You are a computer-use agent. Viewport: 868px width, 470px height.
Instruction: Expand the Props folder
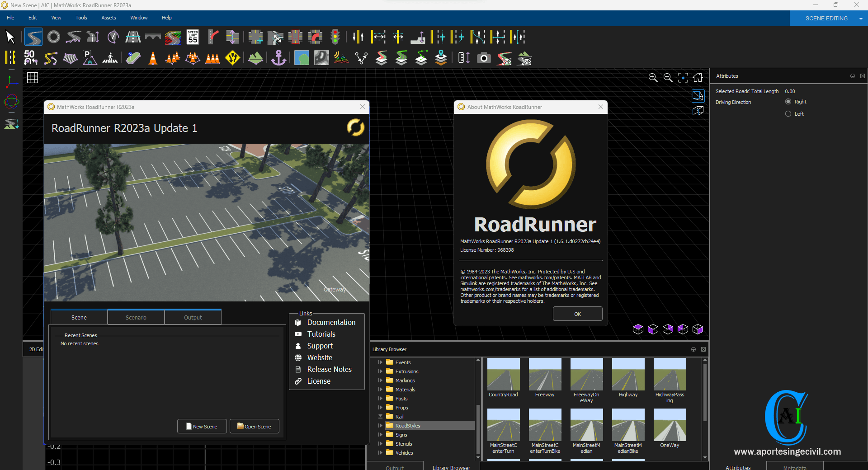(x=380, y=408)
